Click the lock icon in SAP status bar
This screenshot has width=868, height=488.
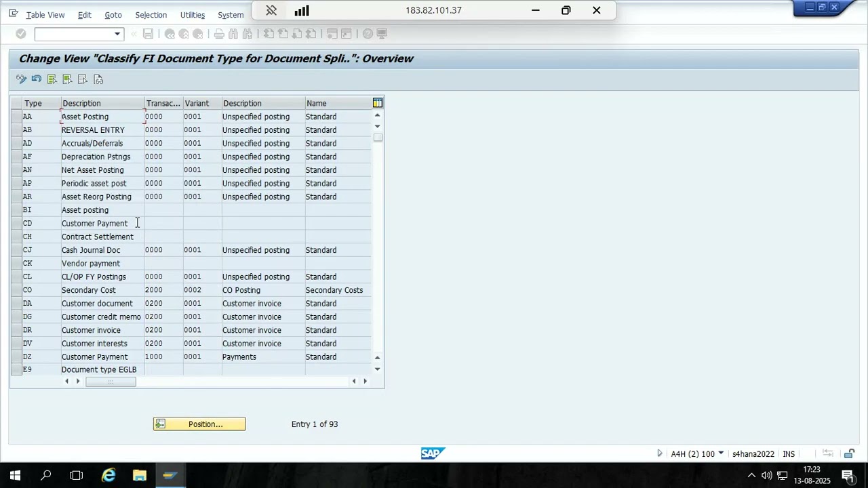pos(849,453)
